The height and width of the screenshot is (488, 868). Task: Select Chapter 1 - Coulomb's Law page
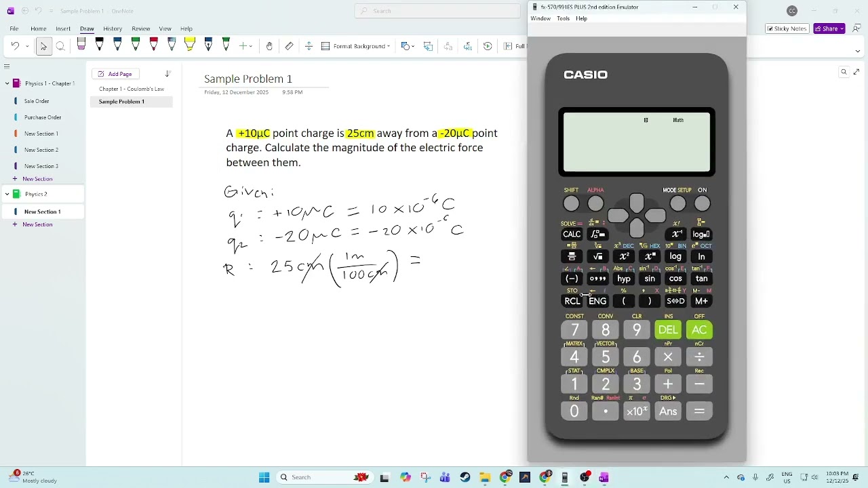click(x=132, y=89)
